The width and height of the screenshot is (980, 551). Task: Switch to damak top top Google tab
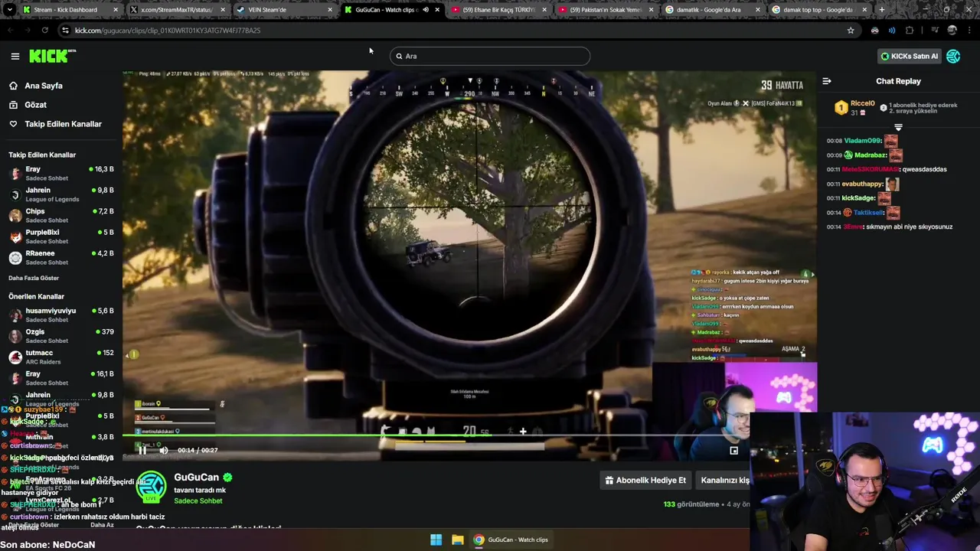point(820,10)
